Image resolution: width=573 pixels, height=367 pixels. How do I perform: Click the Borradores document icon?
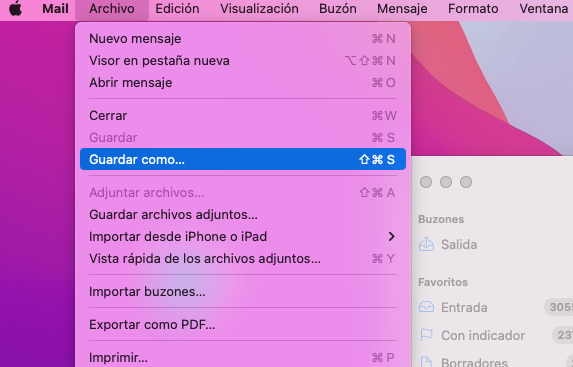coord(426,361)
